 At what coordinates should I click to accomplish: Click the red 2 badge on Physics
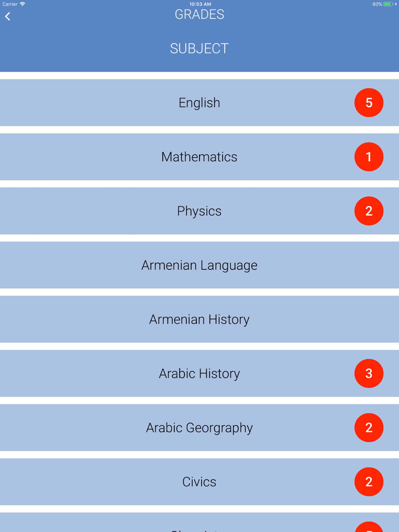click(369, 211)
